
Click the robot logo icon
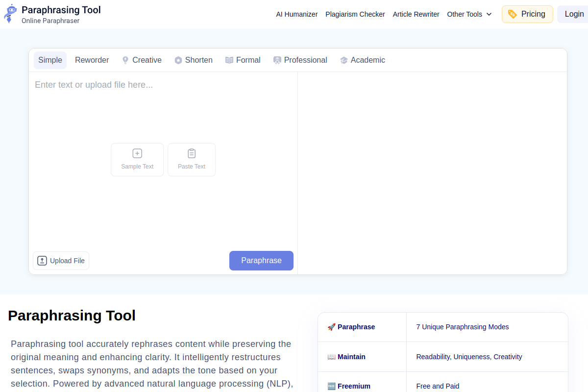tap(10, 14)
